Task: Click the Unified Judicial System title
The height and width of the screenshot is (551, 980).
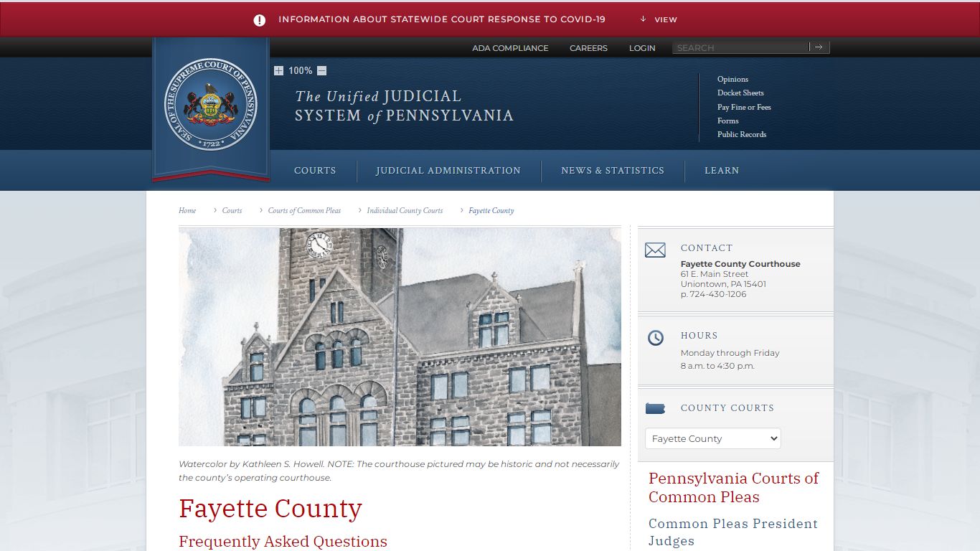Action: [x=404, y=105]
